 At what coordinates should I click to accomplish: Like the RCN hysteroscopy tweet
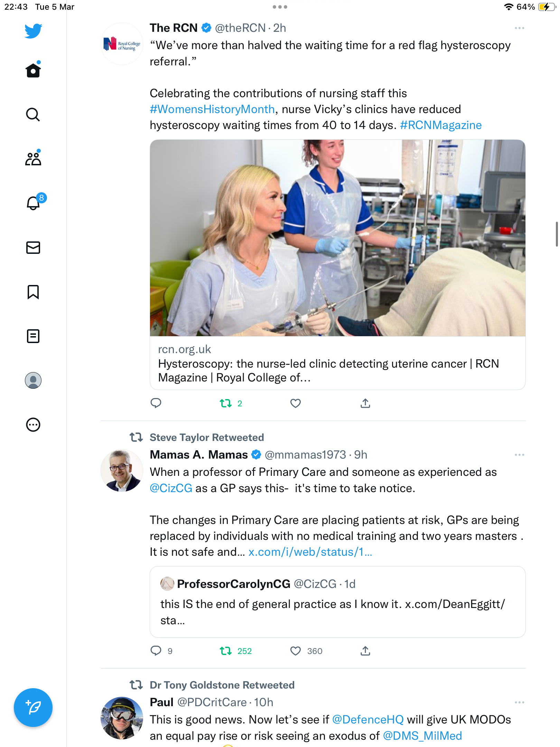point(296,403)
